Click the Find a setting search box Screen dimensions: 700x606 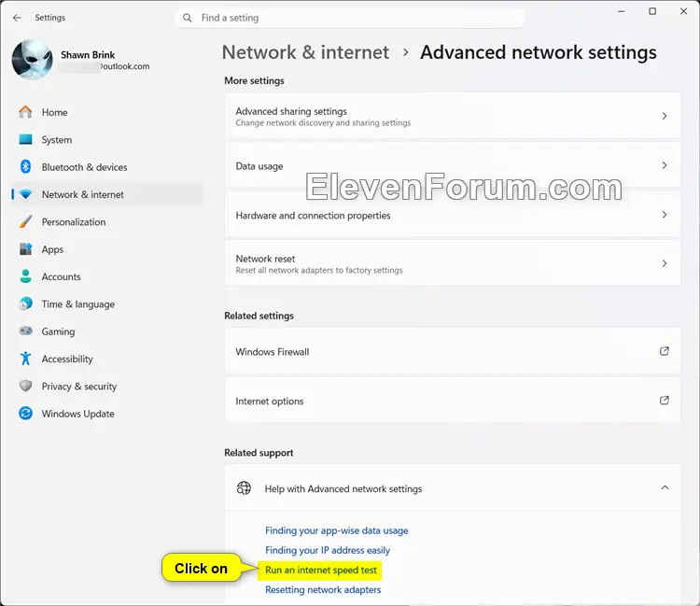click(350, 18)
